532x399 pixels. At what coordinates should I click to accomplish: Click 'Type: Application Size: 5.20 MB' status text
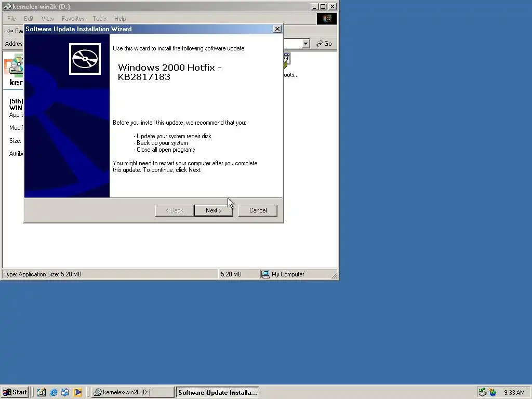(x=43, y=274)
